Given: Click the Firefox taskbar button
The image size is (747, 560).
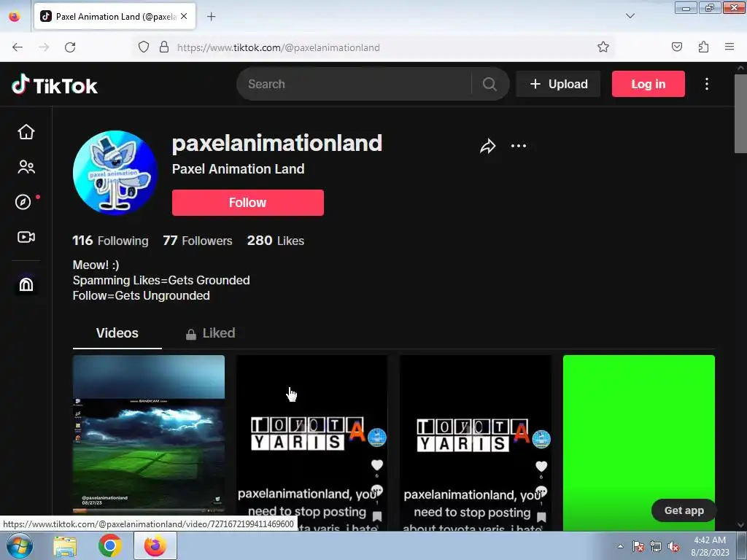Looking at the screenshot, I should [155, 545].
